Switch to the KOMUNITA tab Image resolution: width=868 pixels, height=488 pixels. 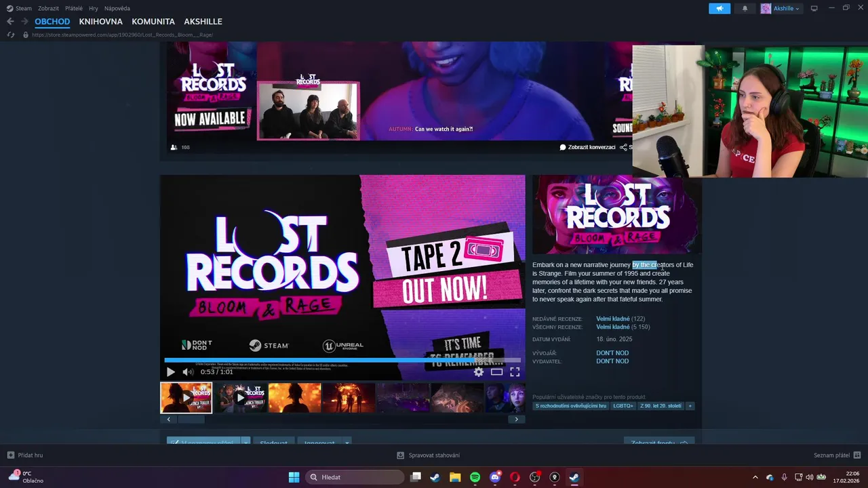[x=153, y=22]
